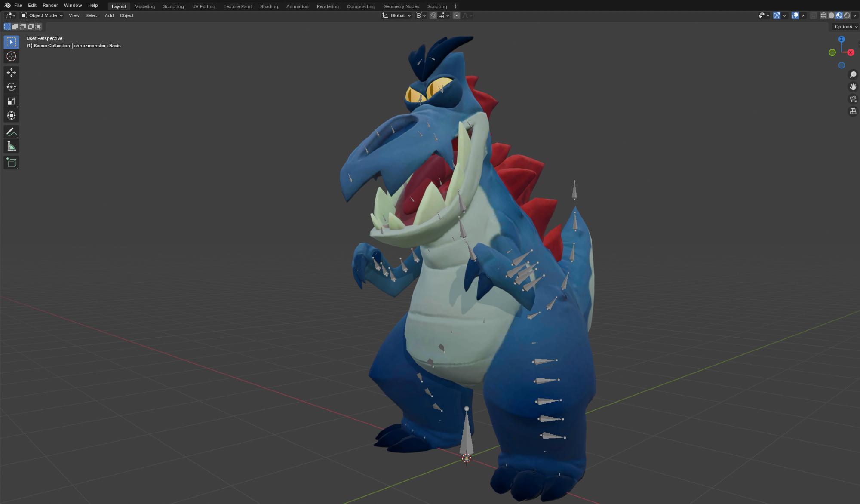The image size is (860, 504).
Task: Activate the Rotate tool
Action: click(12, 87)
